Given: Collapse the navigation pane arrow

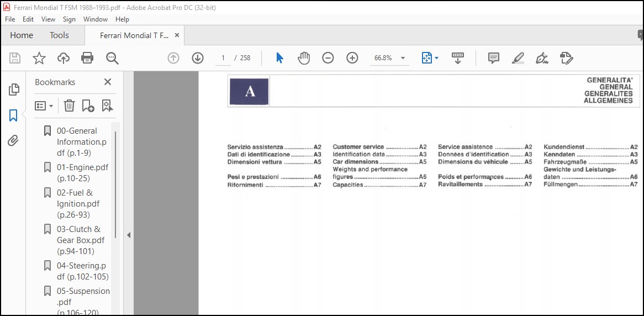Looking at the screenshot, I should click(129, 235).
